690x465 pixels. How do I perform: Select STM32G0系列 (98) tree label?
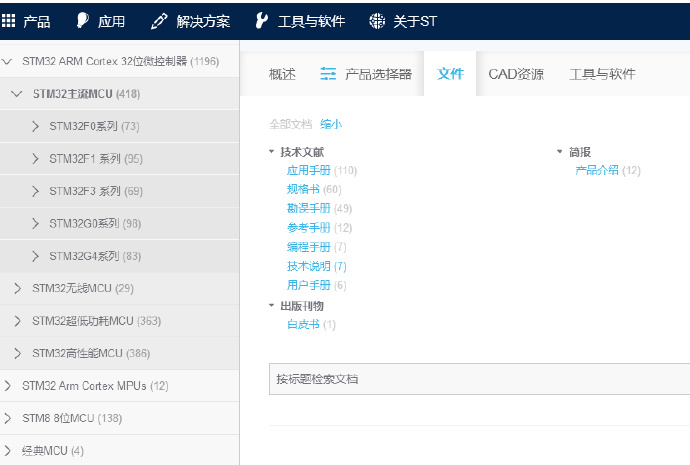click(95, 223)
